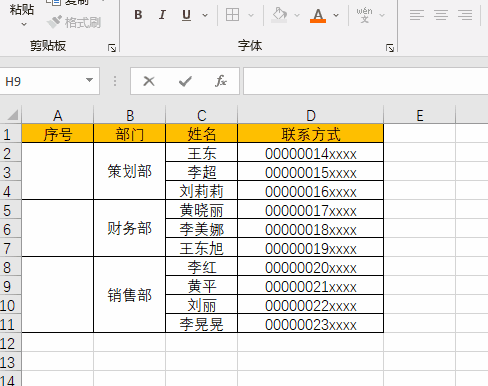Open the 剪贴板 clipboard dialog launcher
This screenshot has width=488, height=386.
coord(112,48)
